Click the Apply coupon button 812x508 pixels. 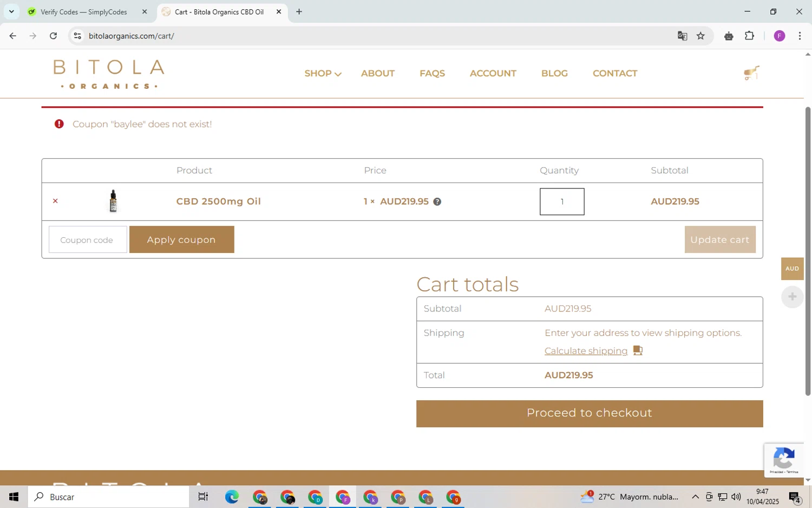coord(181,239)
